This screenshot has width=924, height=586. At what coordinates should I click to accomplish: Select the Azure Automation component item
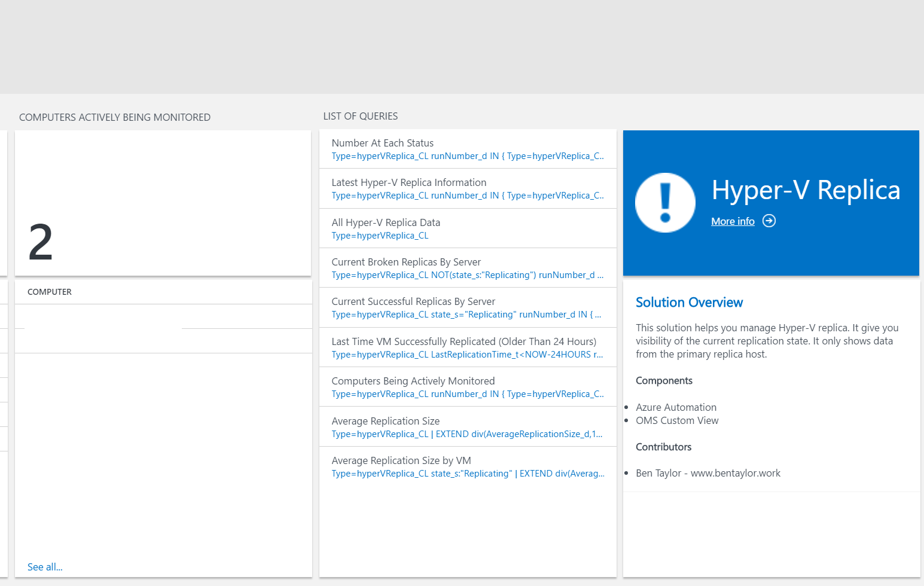point(676,407)
